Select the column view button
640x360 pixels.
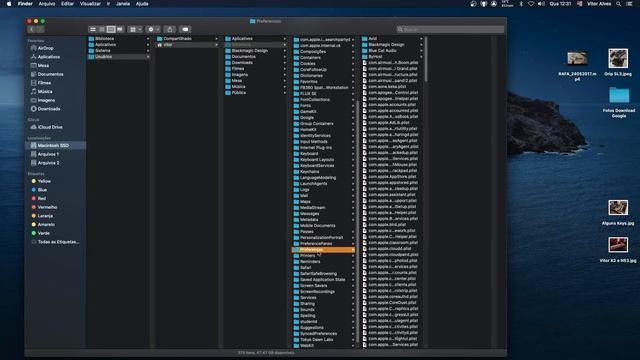[111, 29]
